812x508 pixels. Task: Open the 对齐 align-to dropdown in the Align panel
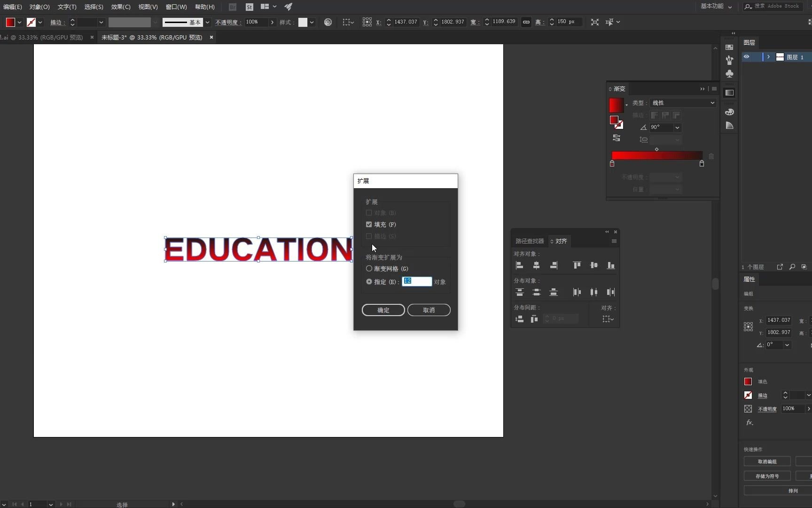pyautogui.click(x=608, y=319)
